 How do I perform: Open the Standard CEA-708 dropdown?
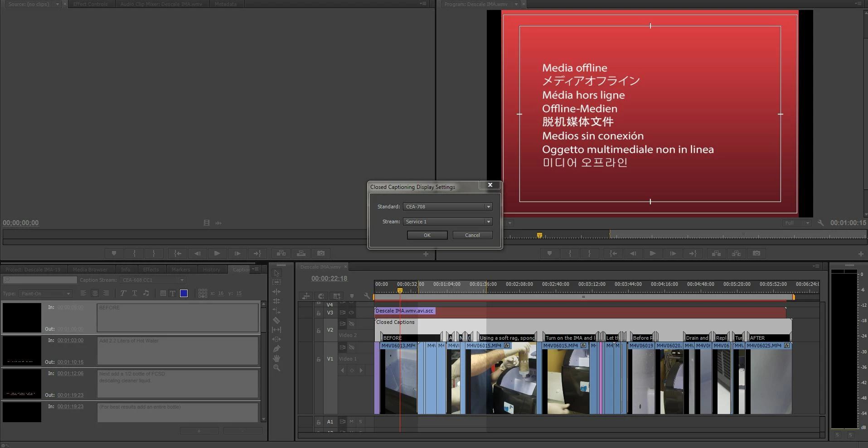click(x=447, y=207)
